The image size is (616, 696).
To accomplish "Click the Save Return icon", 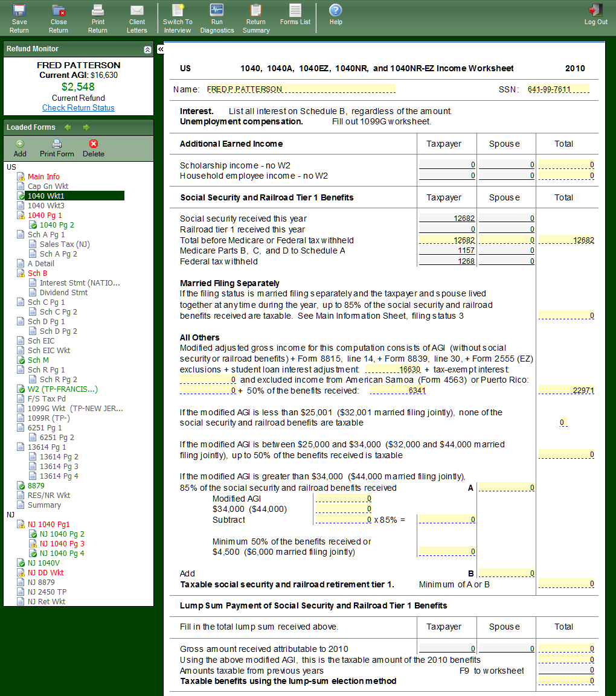I will [x=19, y=18].
